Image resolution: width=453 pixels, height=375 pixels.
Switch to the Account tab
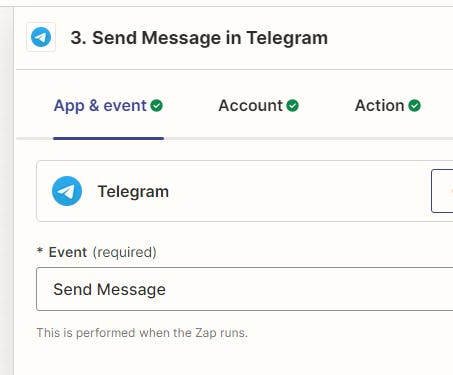pos(258,106)
